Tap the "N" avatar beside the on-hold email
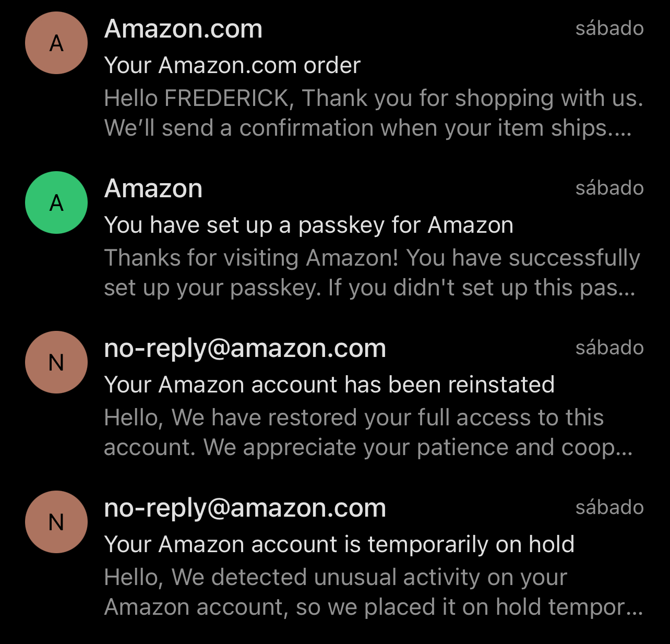The width and height of the screenshot is (670, 644). (x=56, y=522)
